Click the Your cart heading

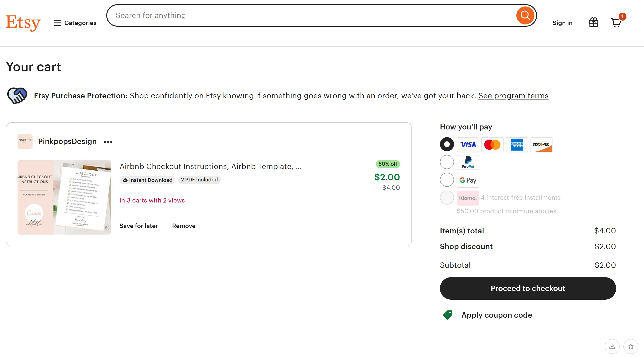33,67
